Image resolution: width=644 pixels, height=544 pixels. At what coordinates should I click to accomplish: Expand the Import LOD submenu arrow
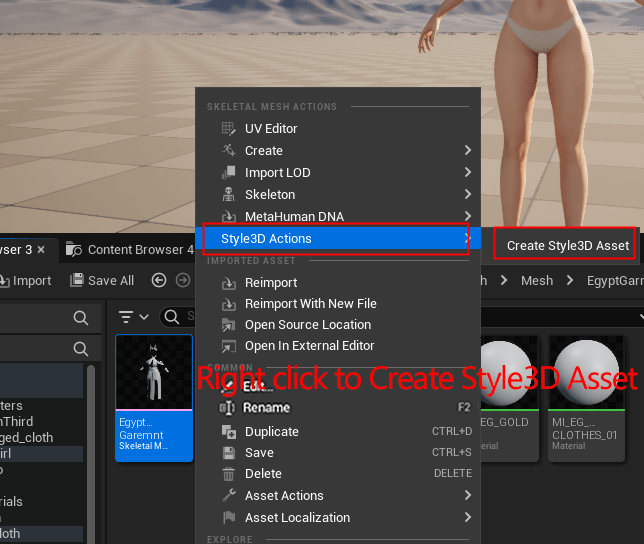coord(467,172)
